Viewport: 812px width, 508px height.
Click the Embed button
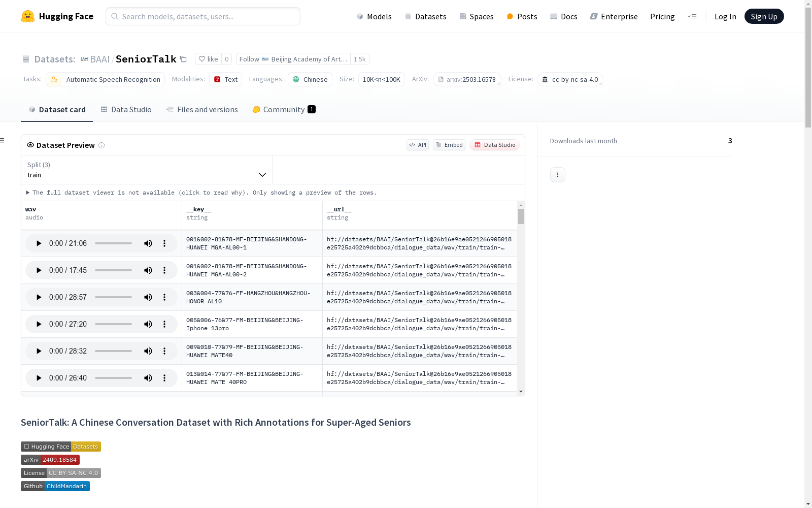pos(449,145)
